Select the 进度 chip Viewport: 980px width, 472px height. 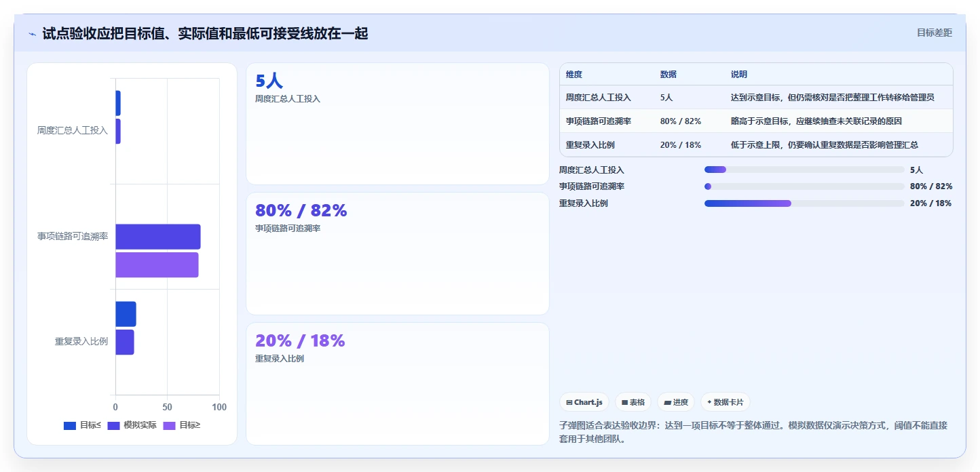676,402
